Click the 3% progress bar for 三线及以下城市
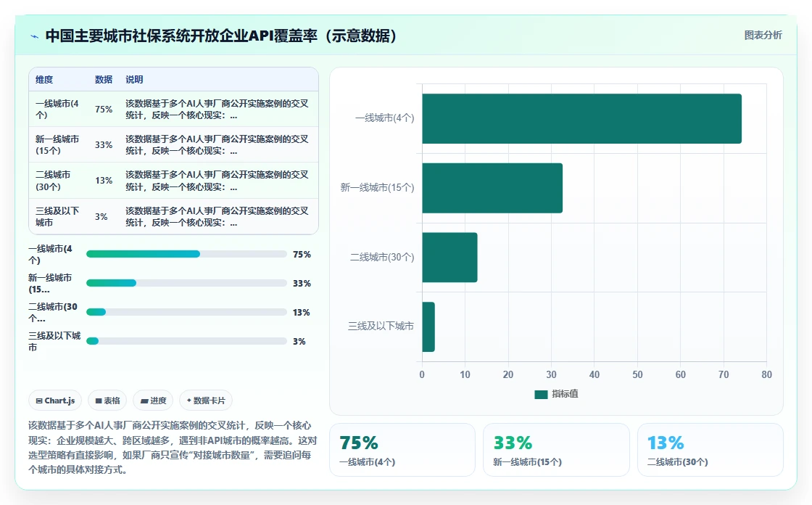Image resolution: width=812 pixels, height=505 pixels. [x=186, y=341]
